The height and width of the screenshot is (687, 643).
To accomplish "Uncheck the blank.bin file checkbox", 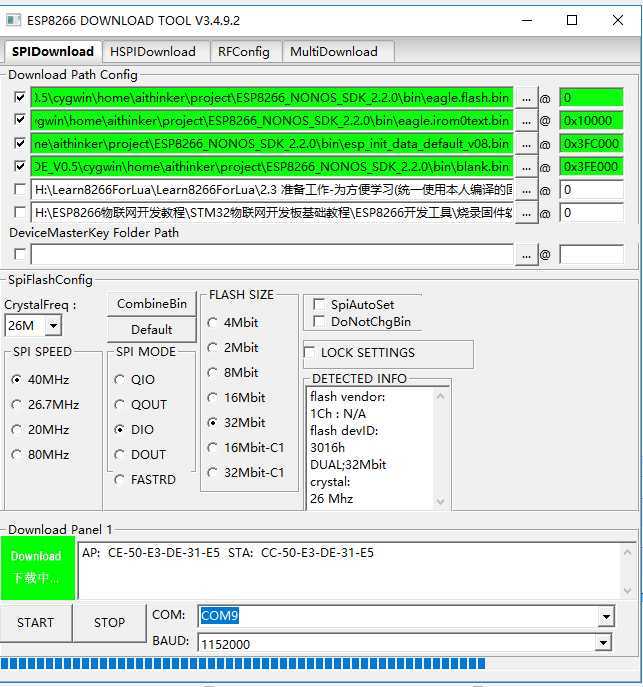I will click(20, 166).
